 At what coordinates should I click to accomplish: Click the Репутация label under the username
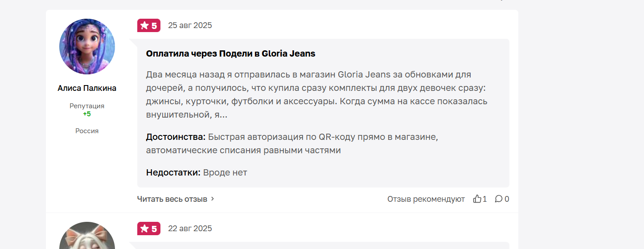(x=87, y=106)
